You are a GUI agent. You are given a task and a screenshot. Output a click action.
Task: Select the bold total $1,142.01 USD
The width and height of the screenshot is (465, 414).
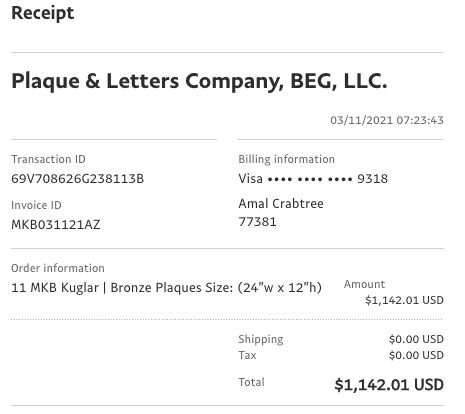tap(389, 385)
